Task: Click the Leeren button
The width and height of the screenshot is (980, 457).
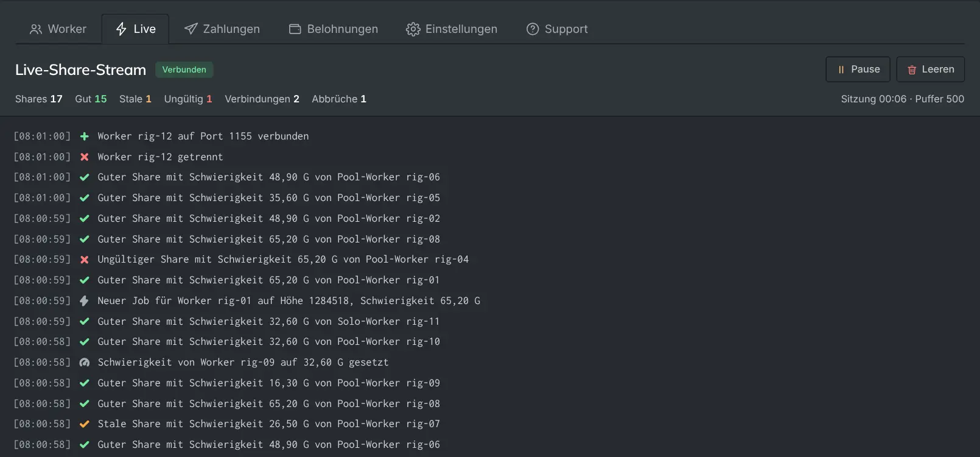Action: (930, 69)
